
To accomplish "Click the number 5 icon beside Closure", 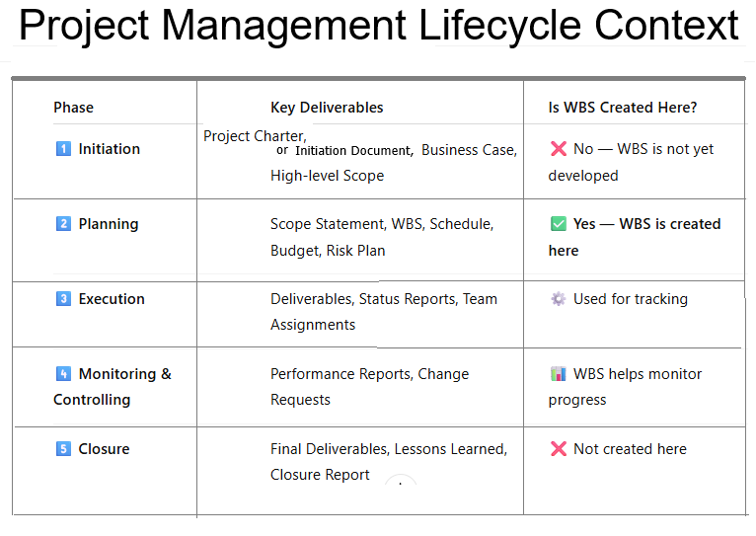I will click(63, 449).
